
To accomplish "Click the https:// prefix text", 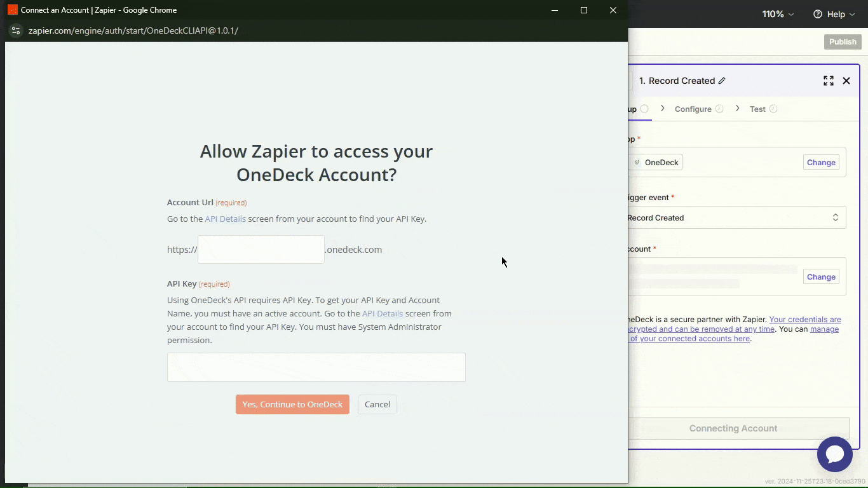I will click(x=182, y=250).
